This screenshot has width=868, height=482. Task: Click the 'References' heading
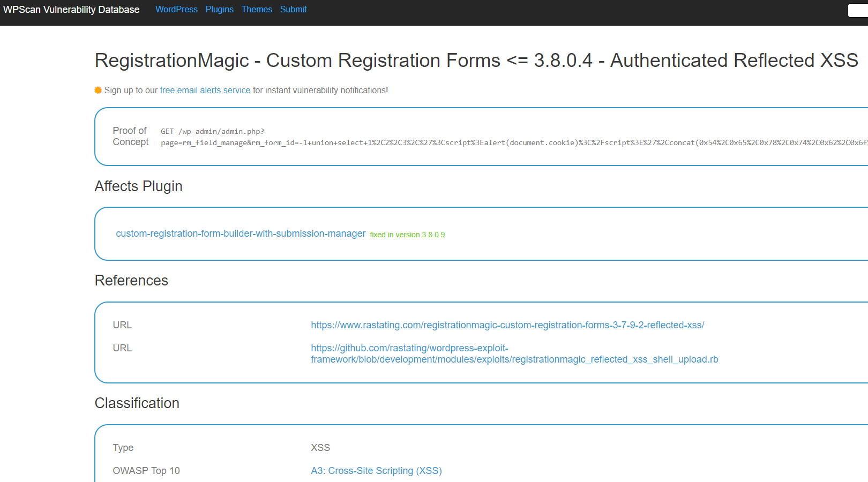tap(131, 280)
